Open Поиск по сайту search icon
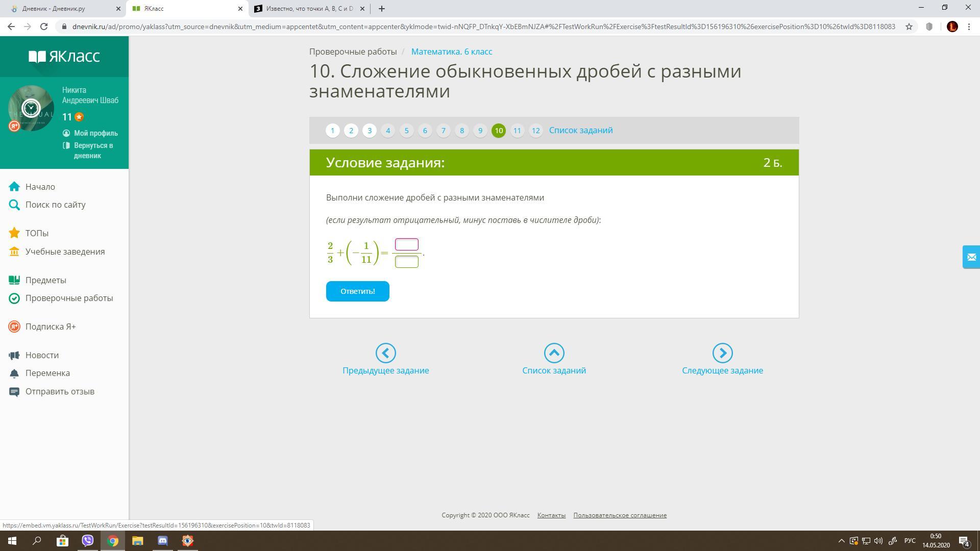Screen dimensions: 980x551 pyautogui.click(x=14, y=205)
